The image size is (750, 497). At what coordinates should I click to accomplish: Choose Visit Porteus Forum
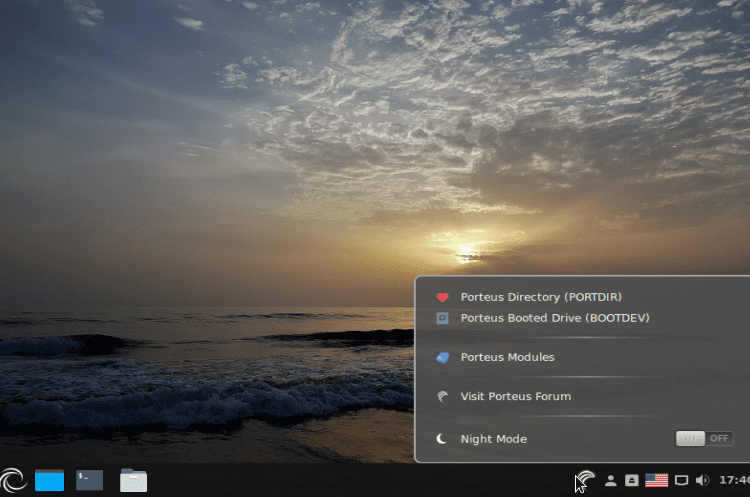(x=516, y=397)
